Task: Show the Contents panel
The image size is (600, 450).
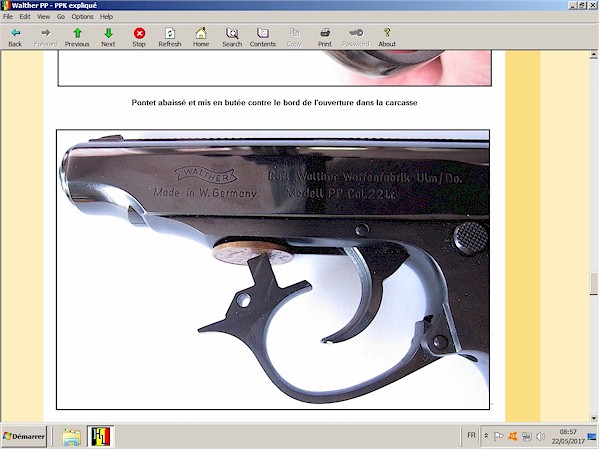Action: (x=263, y=38)
